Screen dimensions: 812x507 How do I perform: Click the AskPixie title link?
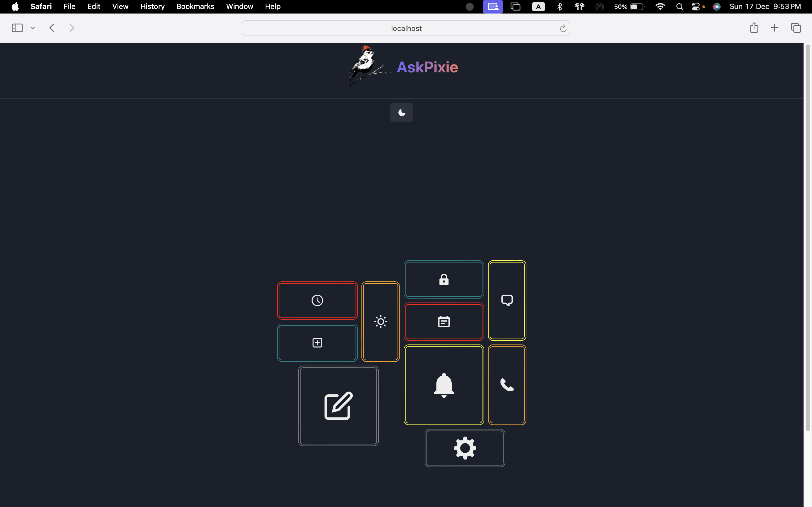[x=427, y=67]
